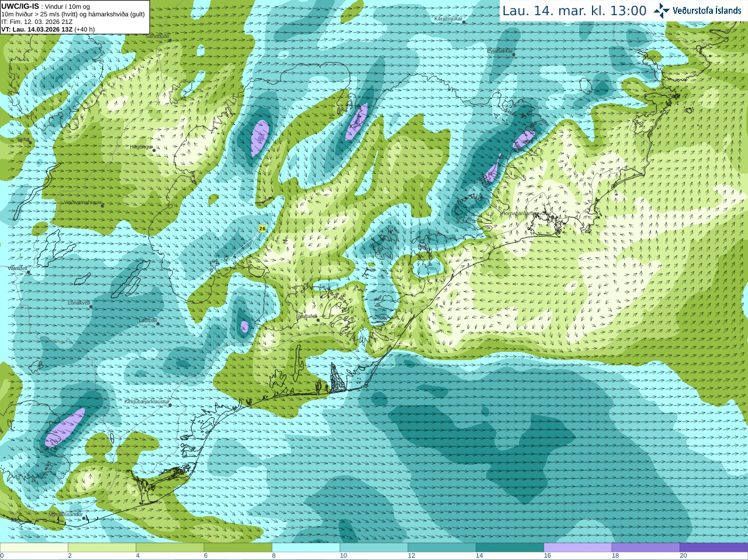Select the 16–18 m/s light purple swatch

[x=577, y=547]
